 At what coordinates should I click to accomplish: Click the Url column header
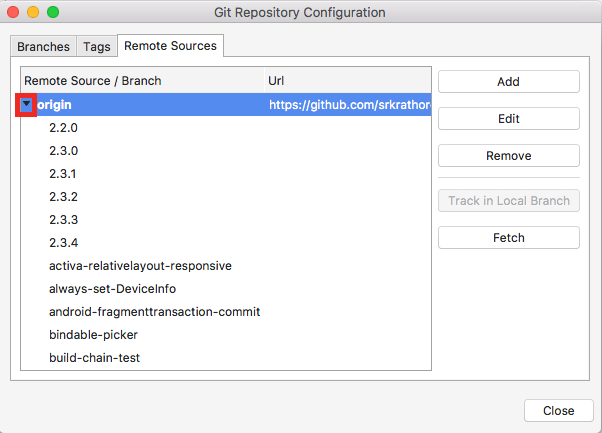(x=347, y=81)
